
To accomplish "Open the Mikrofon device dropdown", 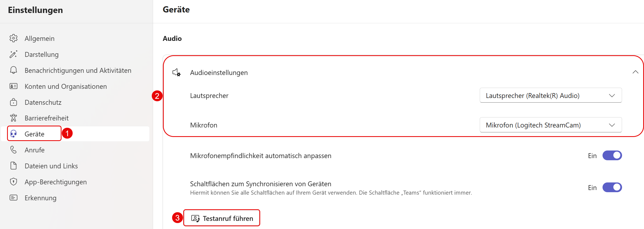I will tap(550, 125).
